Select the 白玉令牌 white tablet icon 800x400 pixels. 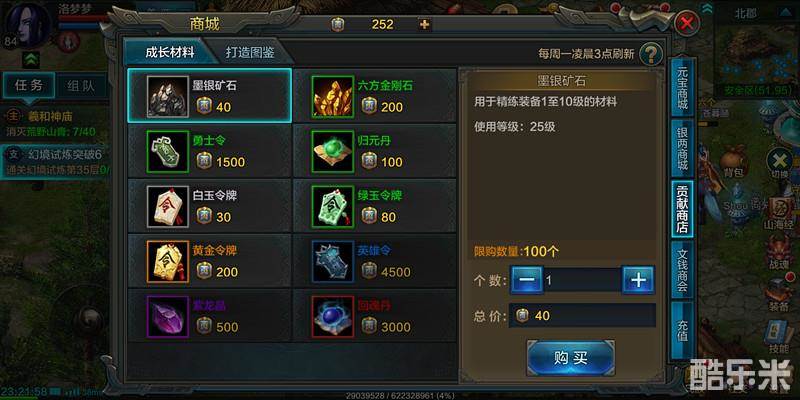[168, 207]
